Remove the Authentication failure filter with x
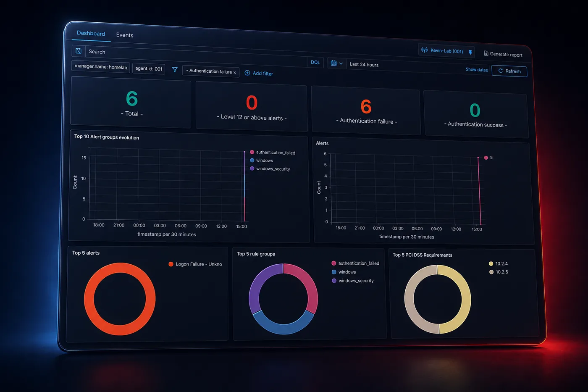Viewport: 588px width, 392px height. point(235,72)
